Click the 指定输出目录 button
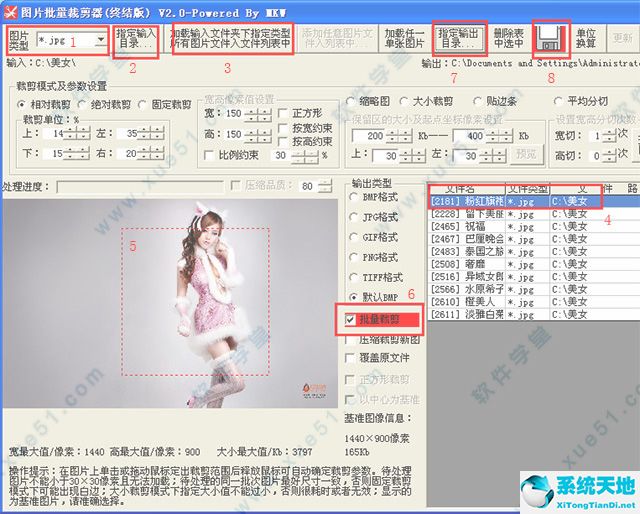The width and height of the screenshot is (640, 514). [x=459, y=40]
